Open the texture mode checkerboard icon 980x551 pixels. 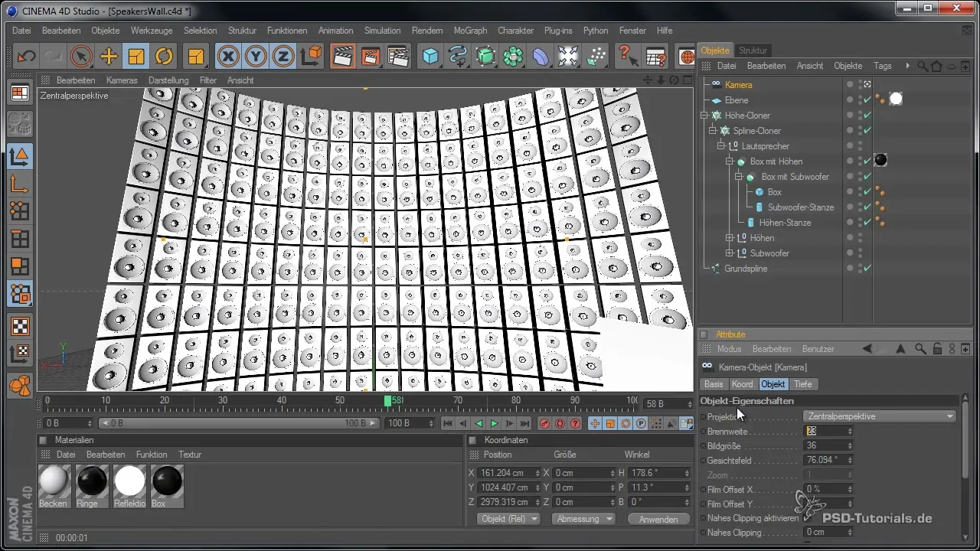(x=20, y=326)
